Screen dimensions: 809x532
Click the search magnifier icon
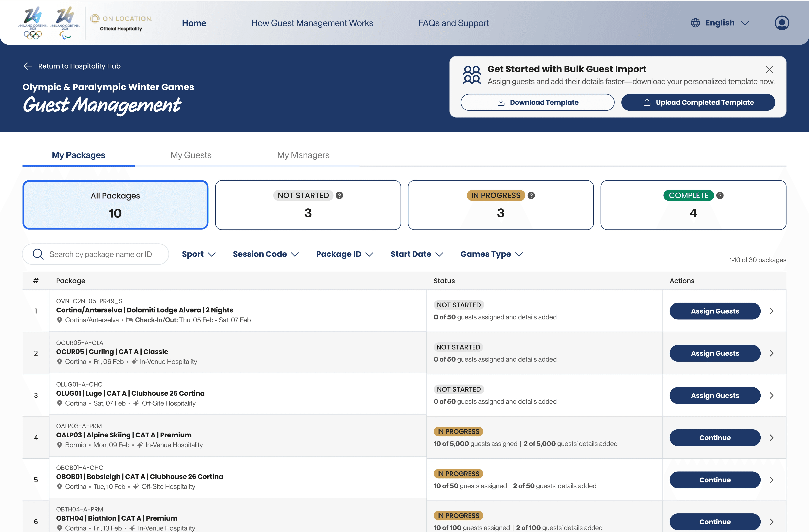click(x=38, y=254)
